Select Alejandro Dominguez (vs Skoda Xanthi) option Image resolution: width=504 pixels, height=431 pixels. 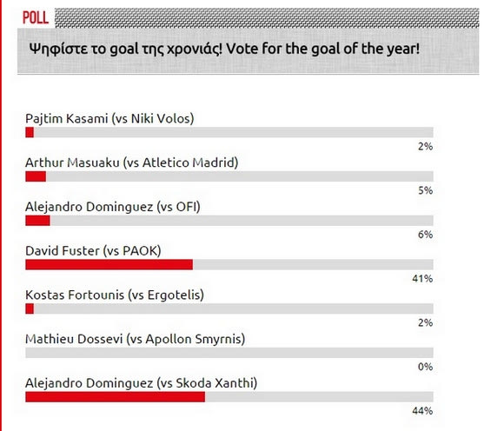click(142, 383)
